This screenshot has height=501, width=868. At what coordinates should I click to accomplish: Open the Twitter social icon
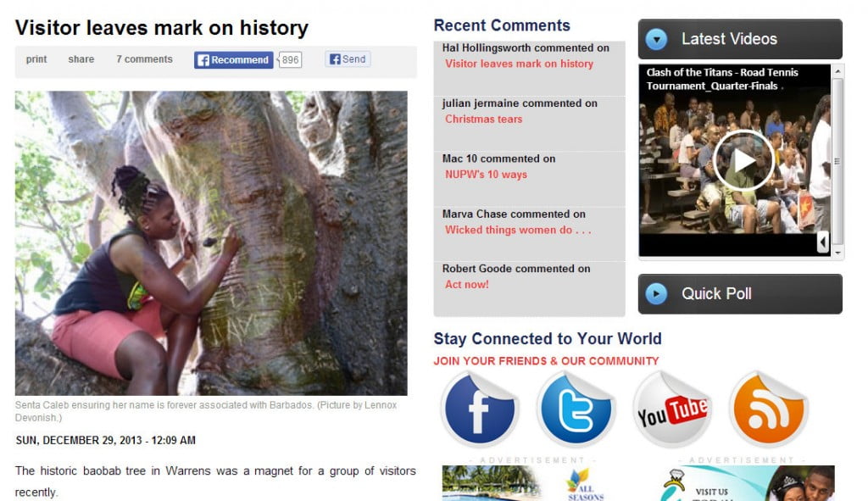pyautogui.click(x=576, y=410)
